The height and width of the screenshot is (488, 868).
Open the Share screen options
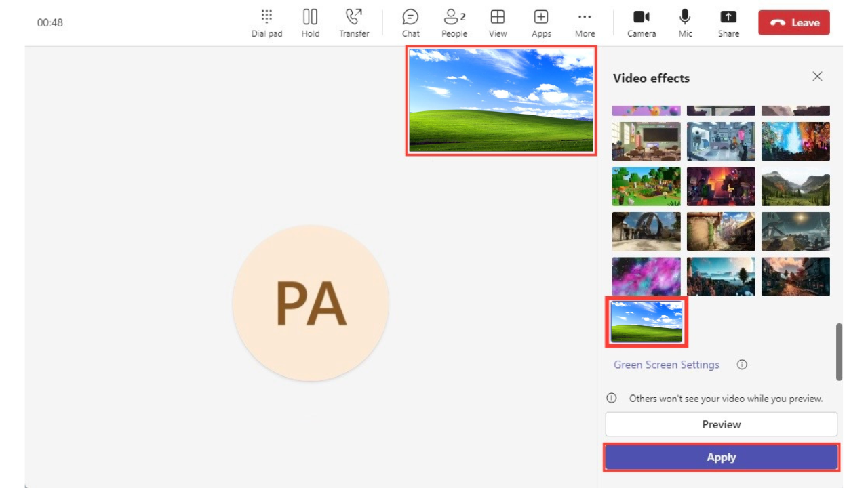click(728, 22)
